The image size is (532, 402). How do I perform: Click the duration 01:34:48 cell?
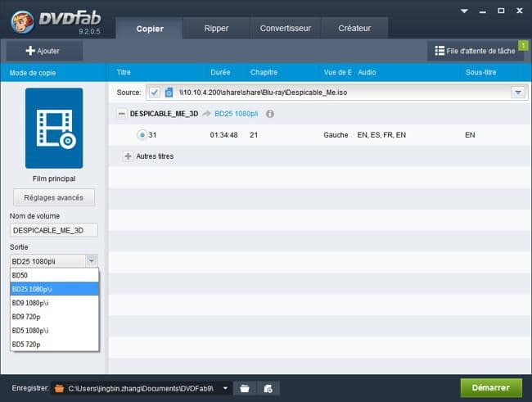tap(223, 135)
